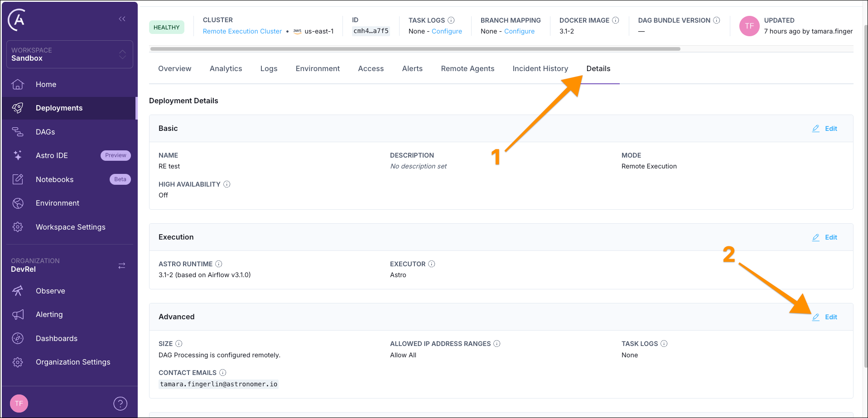This screenshot has height=418, width=868.
Task: Select the Observe icon under DevRel
Action: click(x=18, y=291)
